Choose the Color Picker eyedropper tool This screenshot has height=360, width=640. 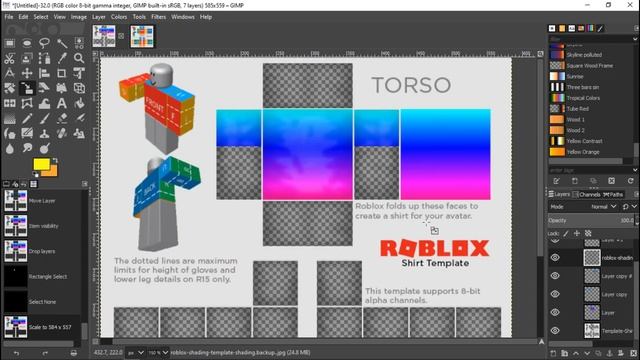coord(62,58)
